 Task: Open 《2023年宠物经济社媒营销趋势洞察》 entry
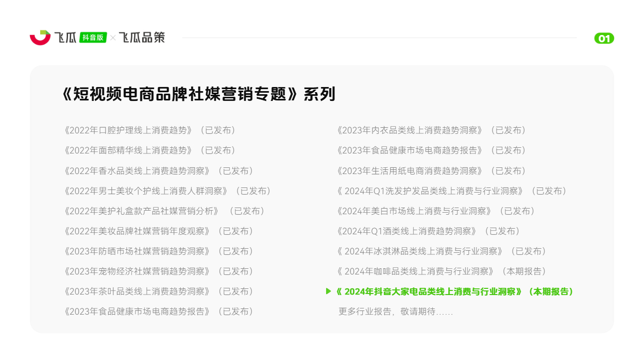click(158, 271)
